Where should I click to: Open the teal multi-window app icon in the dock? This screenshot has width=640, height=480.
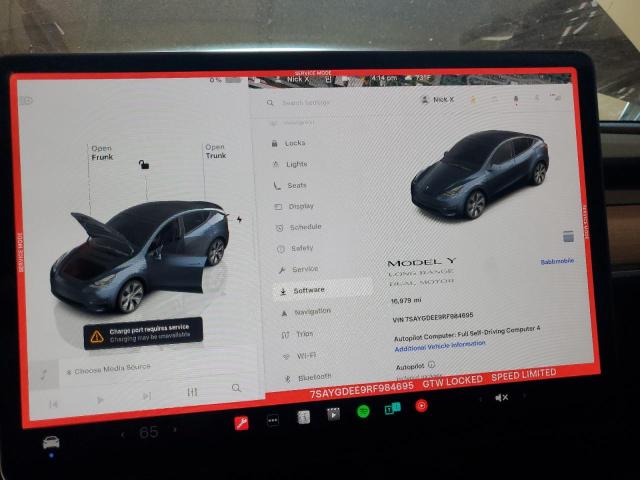tap(392, 408)
